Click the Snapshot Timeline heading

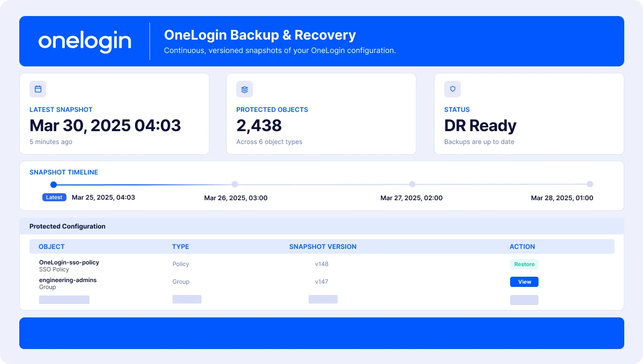(64, 172)
